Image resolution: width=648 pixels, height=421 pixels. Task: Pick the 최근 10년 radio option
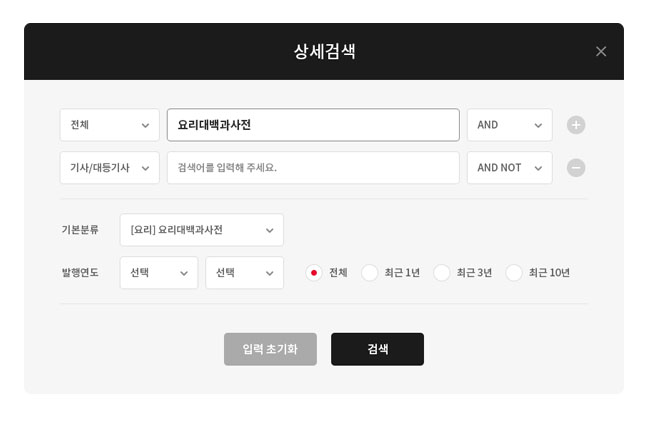coord(514,273)
